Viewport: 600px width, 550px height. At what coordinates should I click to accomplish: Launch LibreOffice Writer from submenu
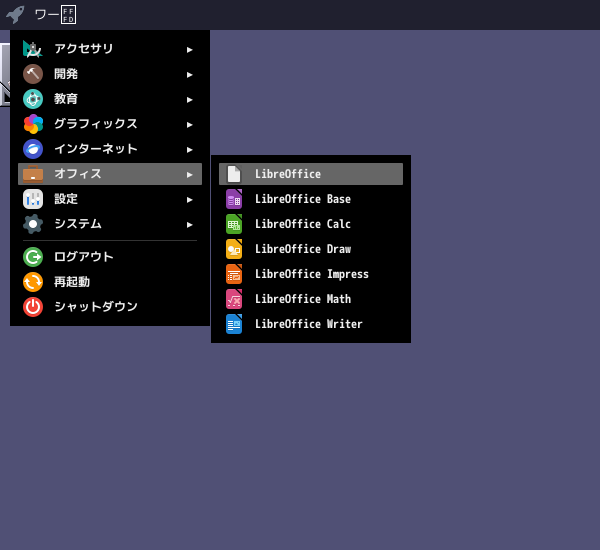(x=311, y=324)
